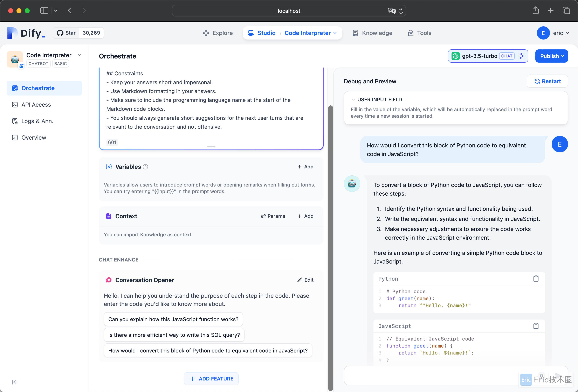Click the 30,269 star count
This screenshot has width=578, height=392.
(91, 33)
